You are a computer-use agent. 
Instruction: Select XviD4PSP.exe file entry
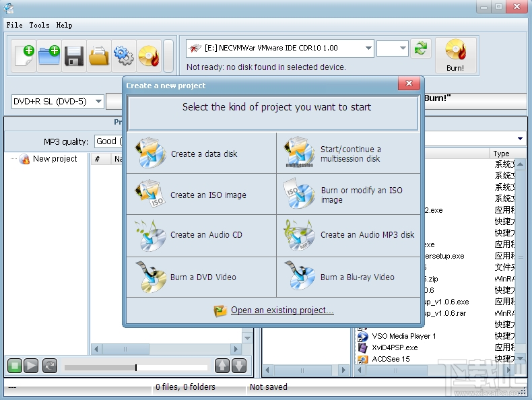(x=395, y=347)
